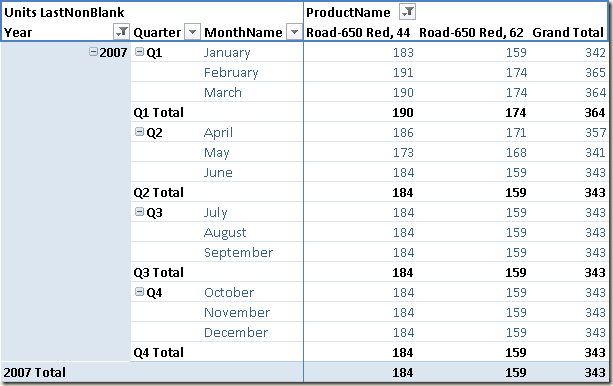Viewport: 613px width, 386px height.
Task: Select the Units LastNonBlank header cell
Action: [64, 13]
